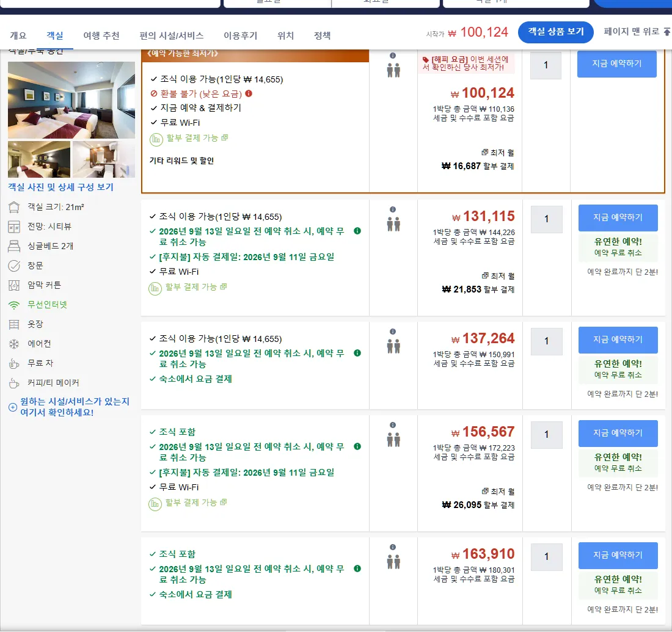Click green cancellation info icon in ₩131,115 row

click(357, 231)
